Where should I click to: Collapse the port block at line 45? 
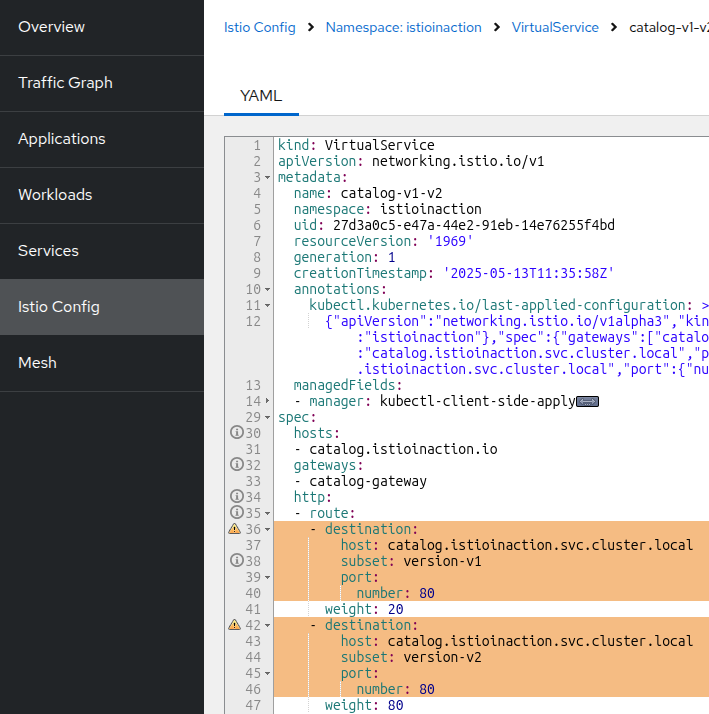[267, 673]
